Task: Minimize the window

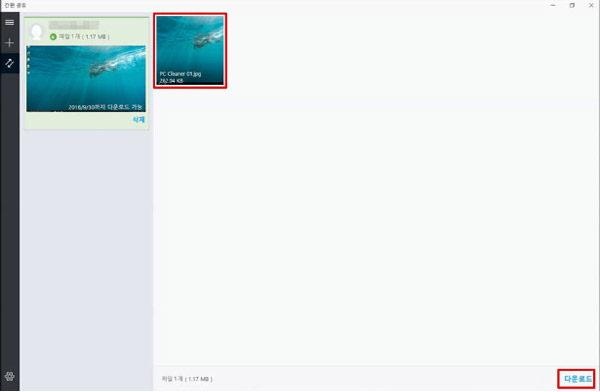Action: click(553, 5)
